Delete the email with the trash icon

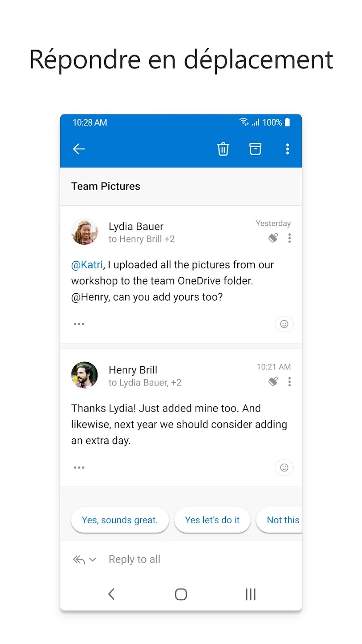223,149
